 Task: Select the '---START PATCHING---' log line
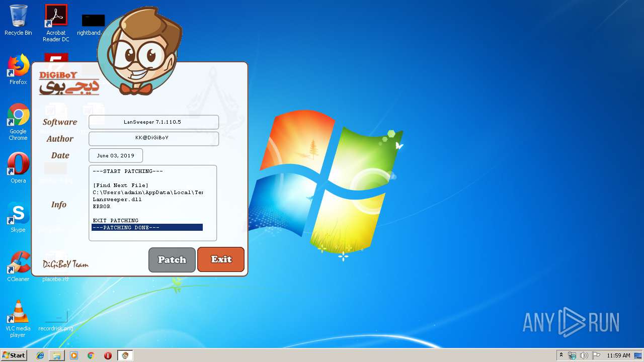[x=128, y=171]
